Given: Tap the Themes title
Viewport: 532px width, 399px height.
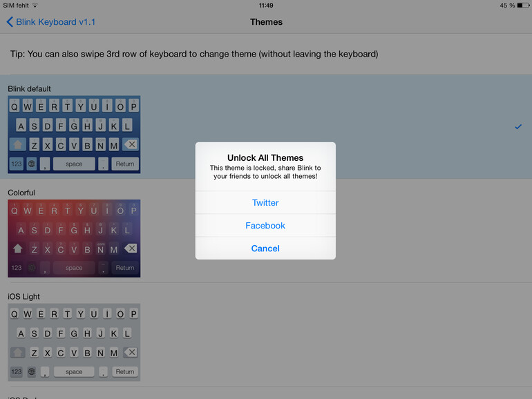Looking at the screenshot, I should (x=266, y=22).
